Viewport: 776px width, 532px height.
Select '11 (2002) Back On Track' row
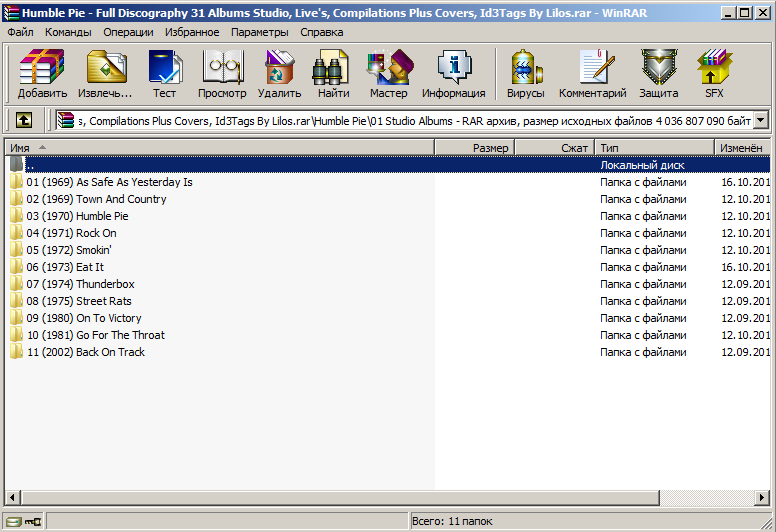pyautogui.click(x=388, y=351)
